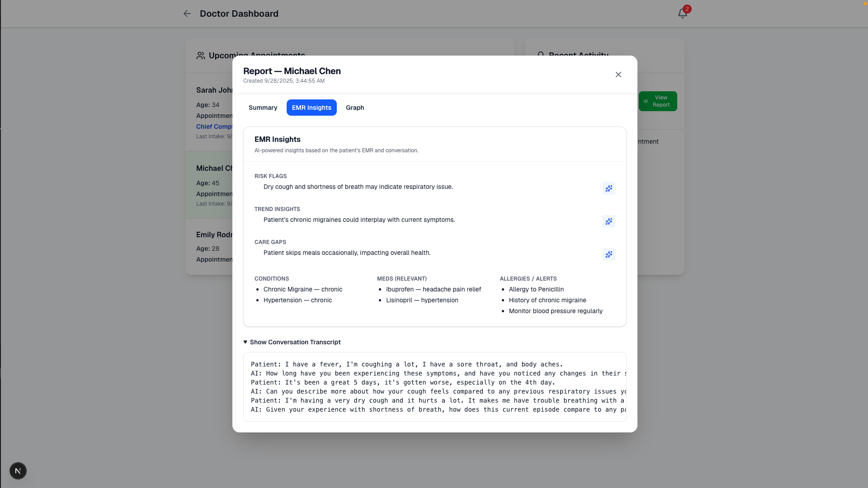Image resolution: width=868 pixels, height=488 pixels.
Task: Switch to the Summary tab
Action: pyautogui.click(x=263, y=108)
